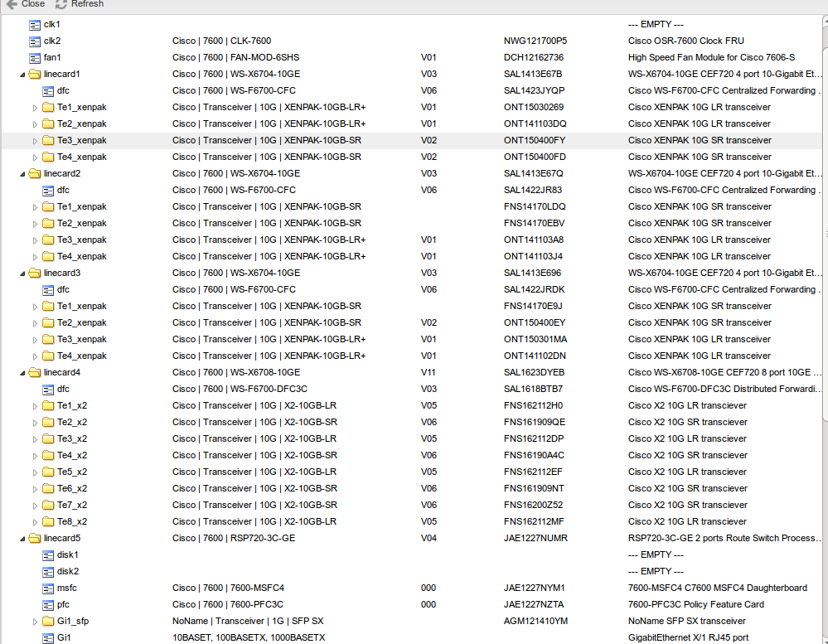Select 'Cisco | 7600 | WS-X6708-10GE' cell
The image size is (828, 644).
pyautogui.click(x=236, y=373)
